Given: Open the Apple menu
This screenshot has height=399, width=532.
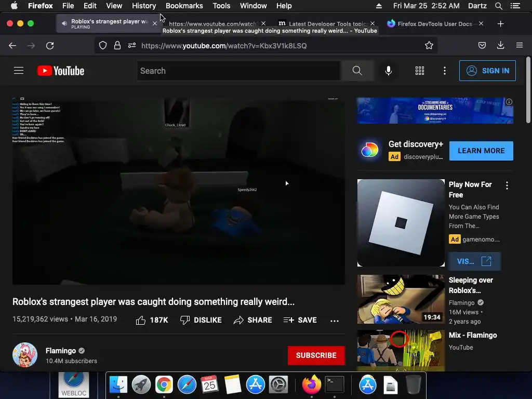Looking at the screenshot, I should [14, 6].
